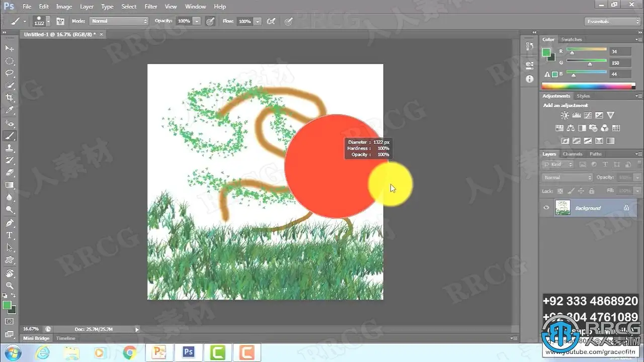The height and width of the screenshot is (362, 644).
Task: Open the layer filter Kind dropdown
Action: pos(558,164)
